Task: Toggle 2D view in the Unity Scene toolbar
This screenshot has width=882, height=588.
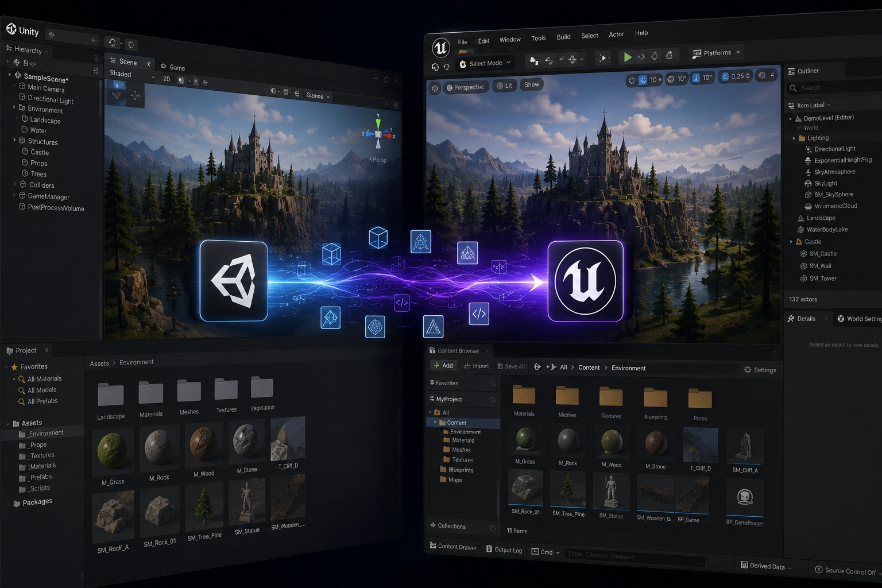Action: coord(167,79)
